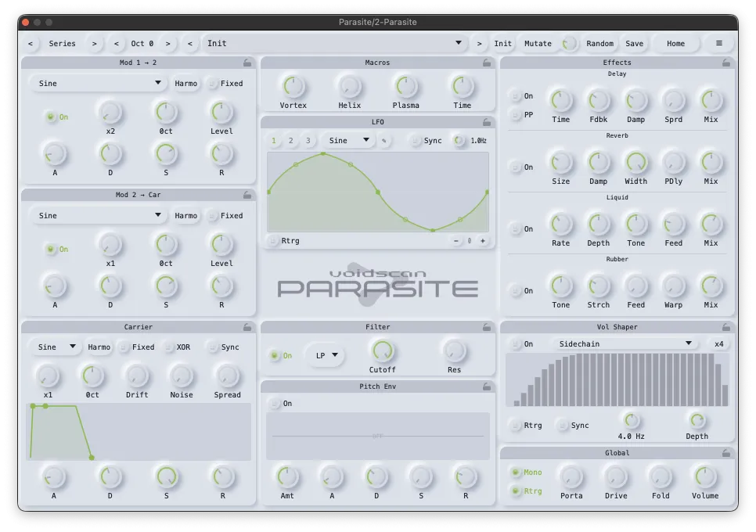Open the hamburger menu icon
The width and height of the screenshot is (756, 532).
[x=719, y=43]
